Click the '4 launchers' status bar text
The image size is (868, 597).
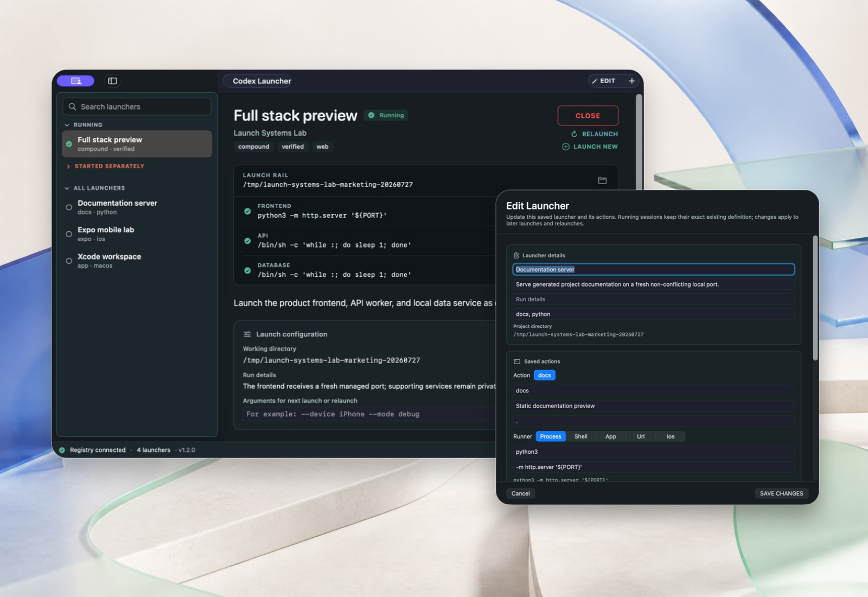pyautogui.click(x=154, y=450)
